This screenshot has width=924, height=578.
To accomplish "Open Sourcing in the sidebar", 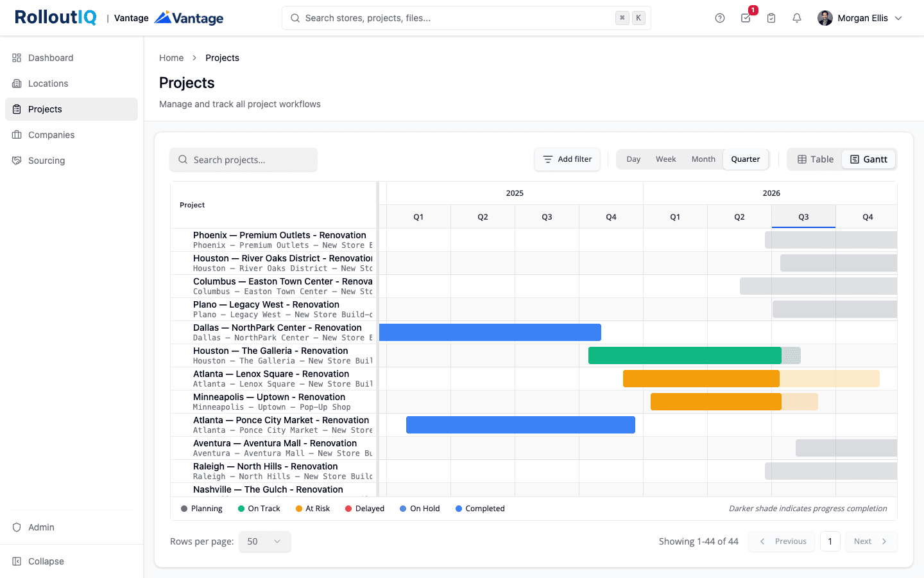I will 71,161.
